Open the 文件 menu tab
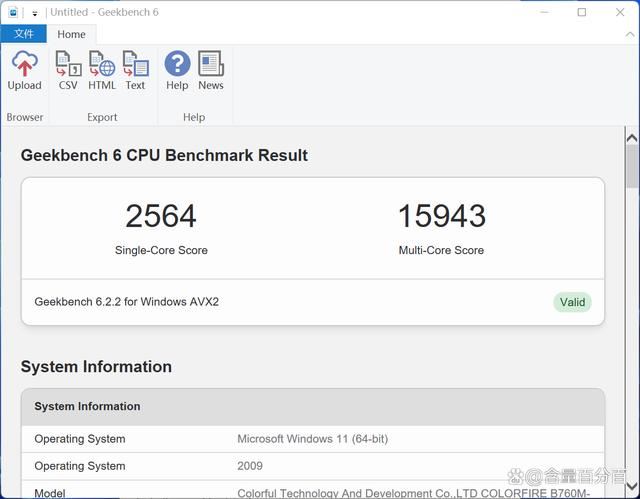The image size is (640, 499). tap(24, 34)
